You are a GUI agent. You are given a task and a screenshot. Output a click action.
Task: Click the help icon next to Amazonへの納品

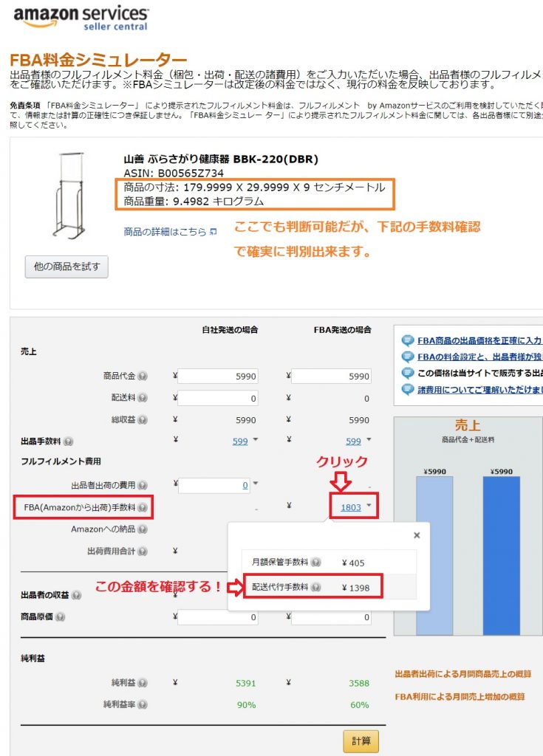143,529
